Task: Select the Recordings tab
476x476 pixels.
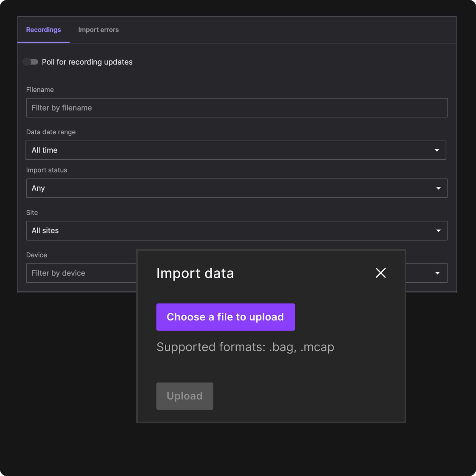Action: click(43, 30)
